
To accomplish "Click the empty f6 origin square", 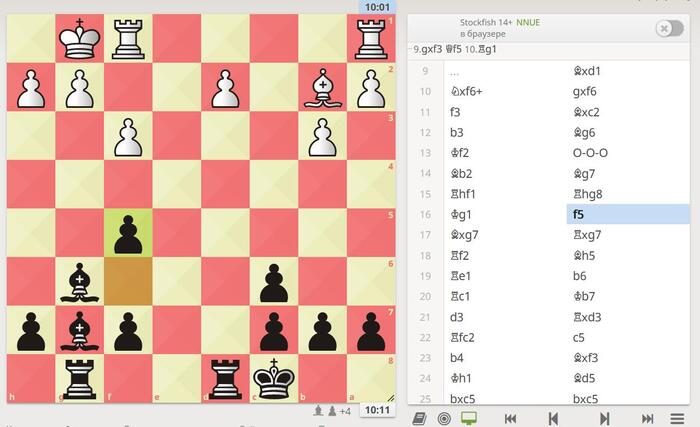I will click(x=128, y=282).
